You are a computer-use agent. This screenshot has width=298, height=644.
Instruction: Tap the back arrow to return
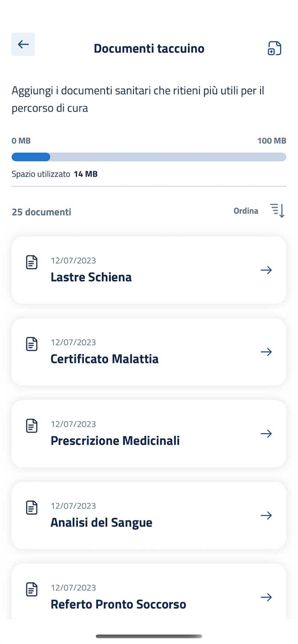pos(23,44)
